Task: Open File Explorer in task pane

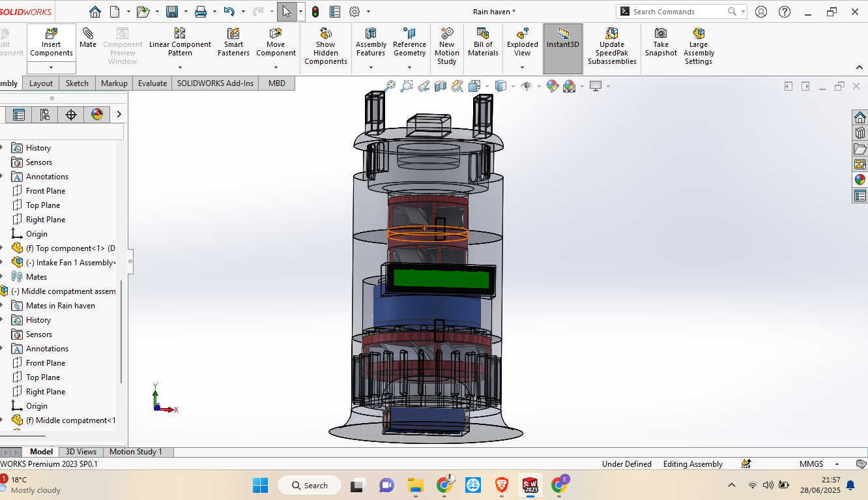Action: 860,149
